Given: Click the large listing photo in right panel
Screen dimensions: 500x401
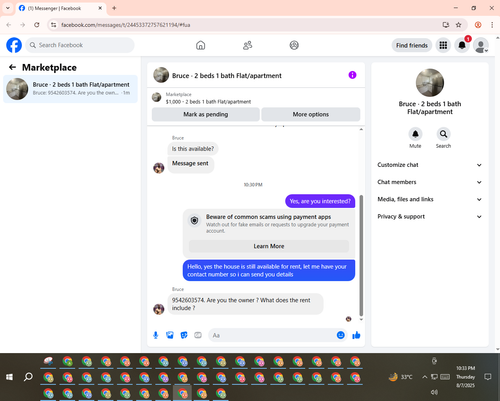Looking at the screenshot, I should [x=430, y=83].
